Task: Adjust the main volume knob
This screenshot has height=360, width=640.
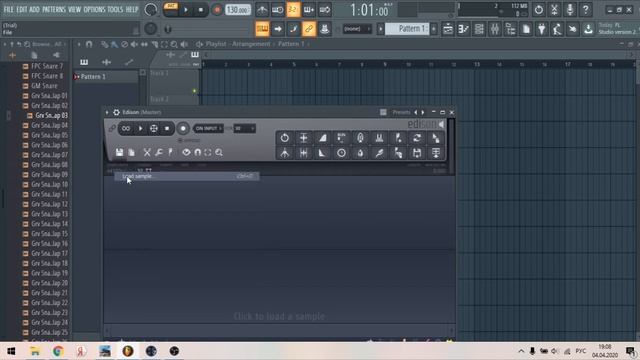Action: pyautogui.click(x=151, y=9)
